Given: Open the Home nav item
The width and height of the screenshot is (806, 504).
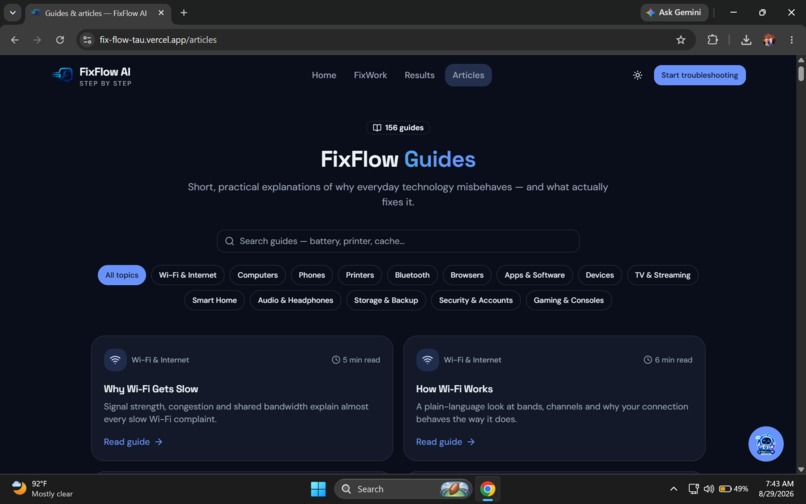Looking at the screenshot, I should 324,75.
